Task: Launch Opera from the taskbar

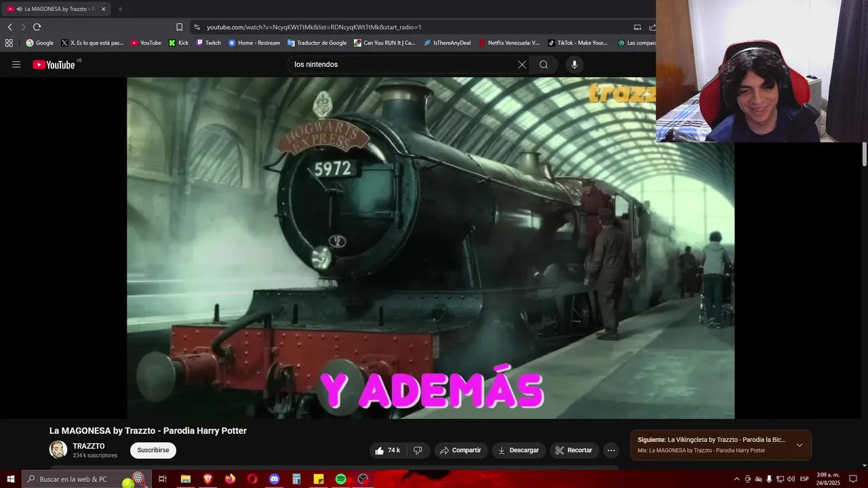Action: [x=252, y=479]
